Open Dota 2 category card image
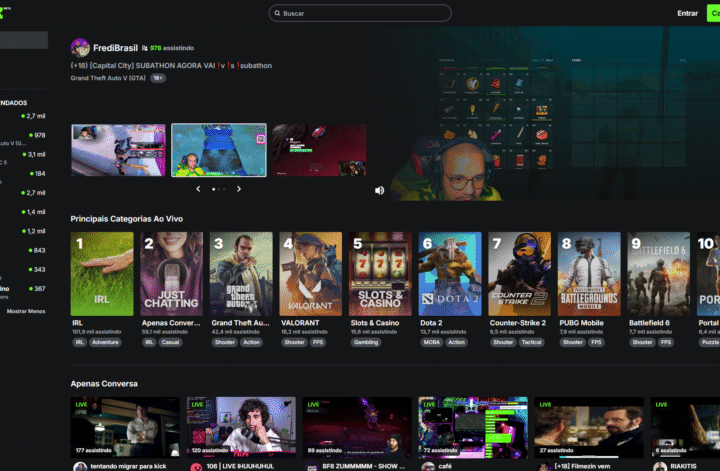Image resolution: width=720 pixels, height=471 pixels. pos(450,274)
